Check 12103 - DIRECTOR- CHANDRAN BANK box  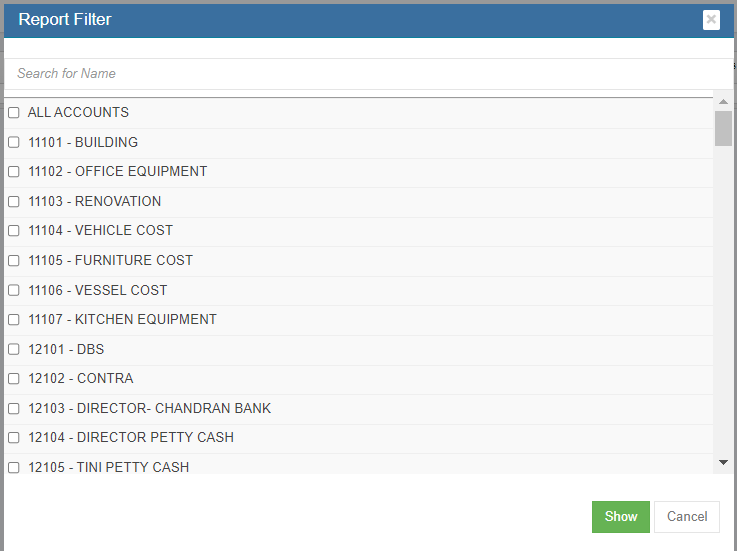14,408
